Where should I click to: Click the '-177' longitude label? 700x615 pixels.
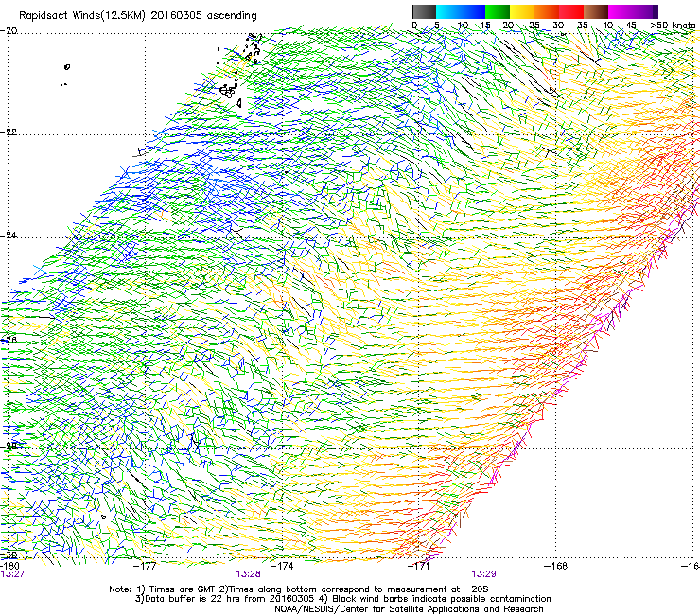pos(145,566)
